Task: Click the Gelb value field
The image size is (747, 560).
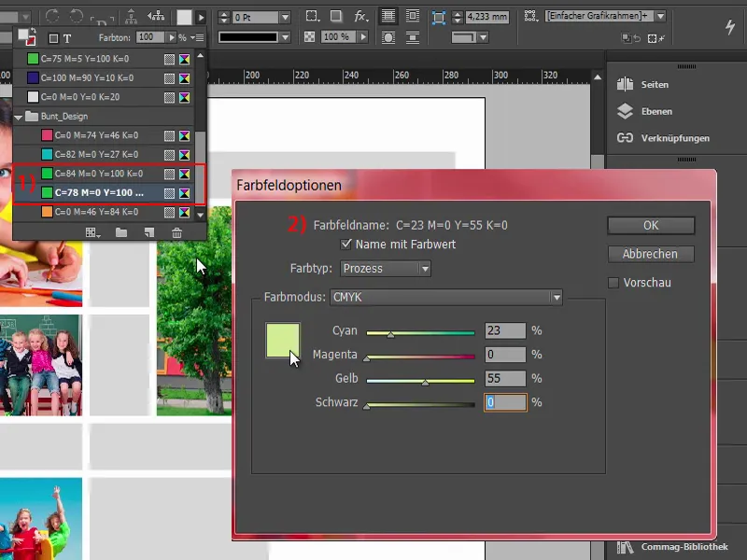Action: (x=505, y=379)
